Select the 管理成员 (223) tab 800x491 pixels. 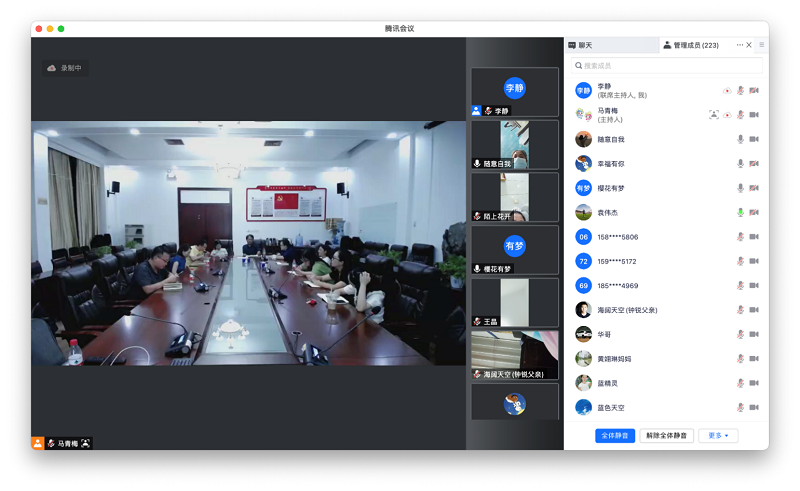click(x=691, y=45)
